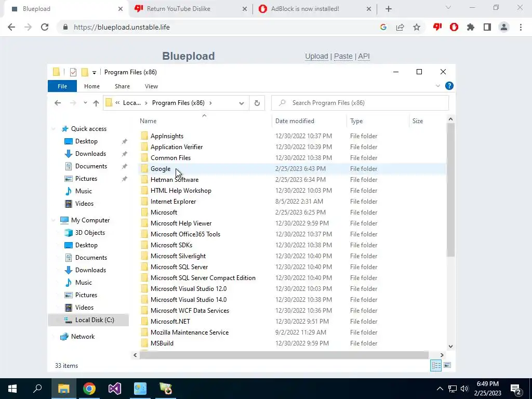532x399 pixels.
Task: Switch to large icons view layout
Action: tap(447, 365)
